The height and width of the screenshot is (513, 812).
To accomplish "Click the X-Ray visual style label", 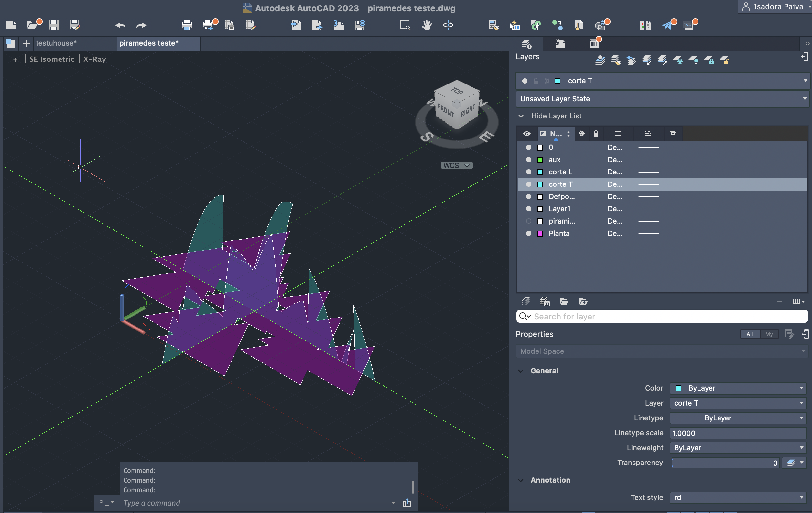I will (94, 59).
